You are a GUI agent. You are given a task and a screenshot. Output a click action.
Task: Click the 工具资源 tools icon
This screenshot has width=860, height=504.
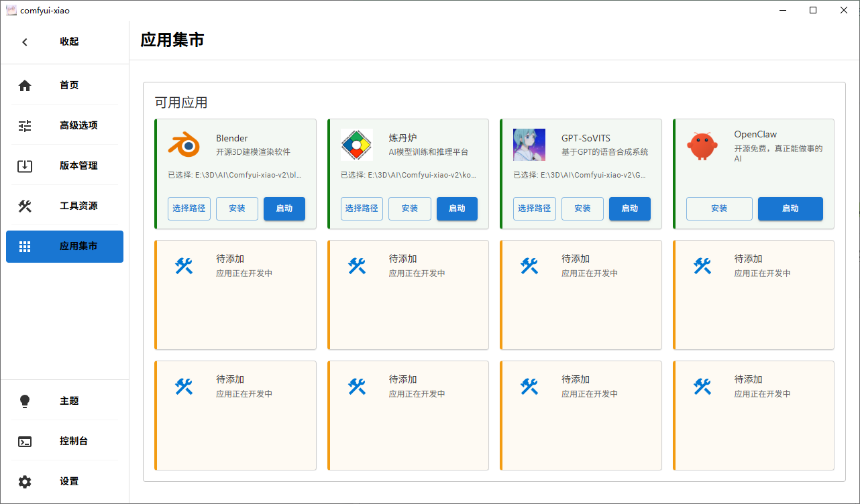pyautogui.click(x=25, y=206)
